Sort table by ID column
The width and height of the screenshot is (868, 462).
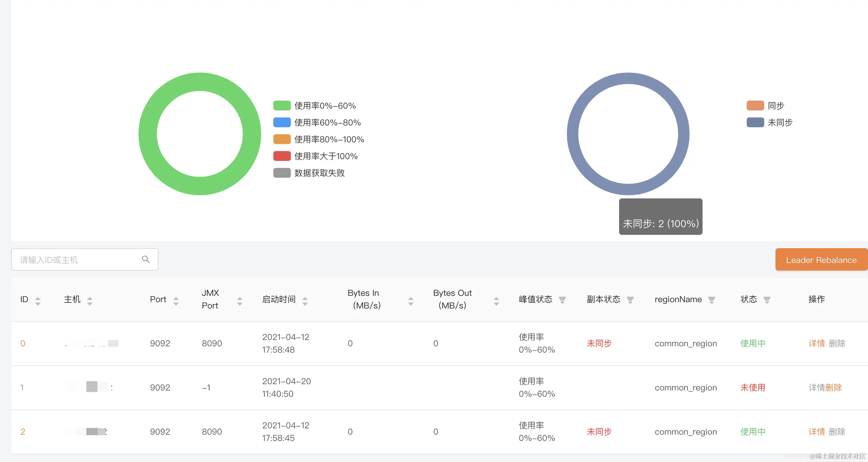(38, 300)
